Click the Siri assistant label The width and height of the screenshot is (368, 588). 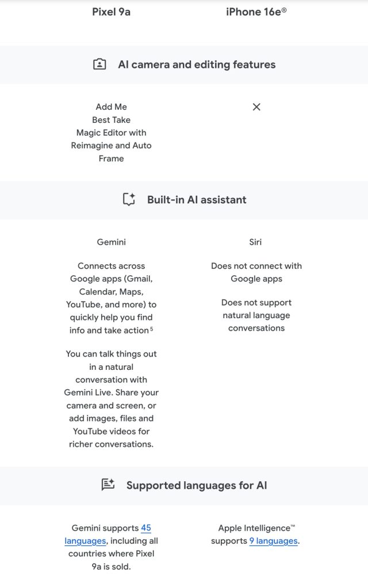pos(256,242)
